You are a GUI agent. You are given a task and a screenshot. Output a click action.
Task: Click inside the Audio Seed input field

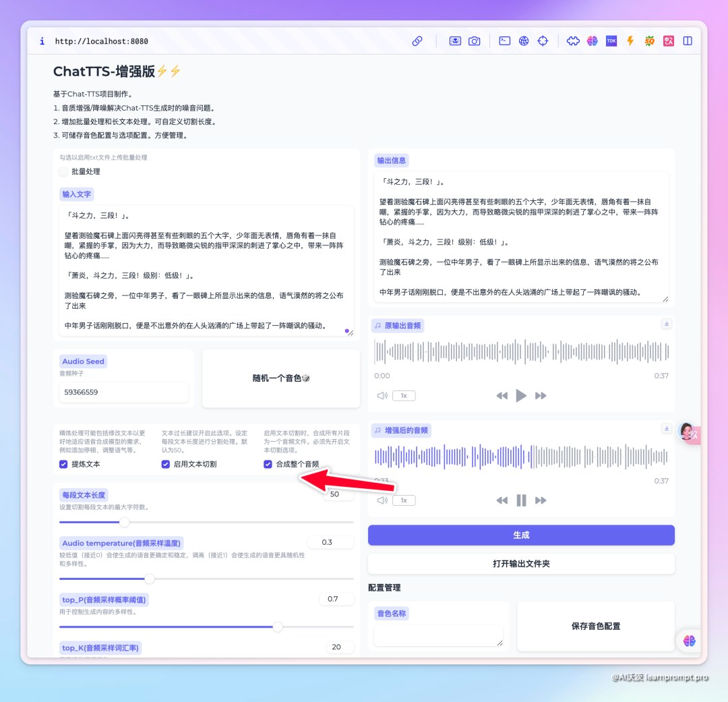coord(123,392)
